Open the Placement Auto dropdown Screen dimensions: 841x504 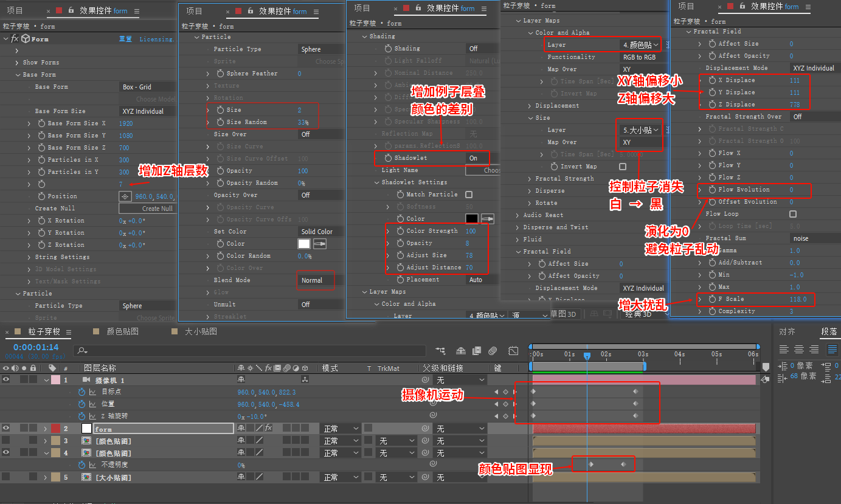pyautogui.click(x=483, y=280)
